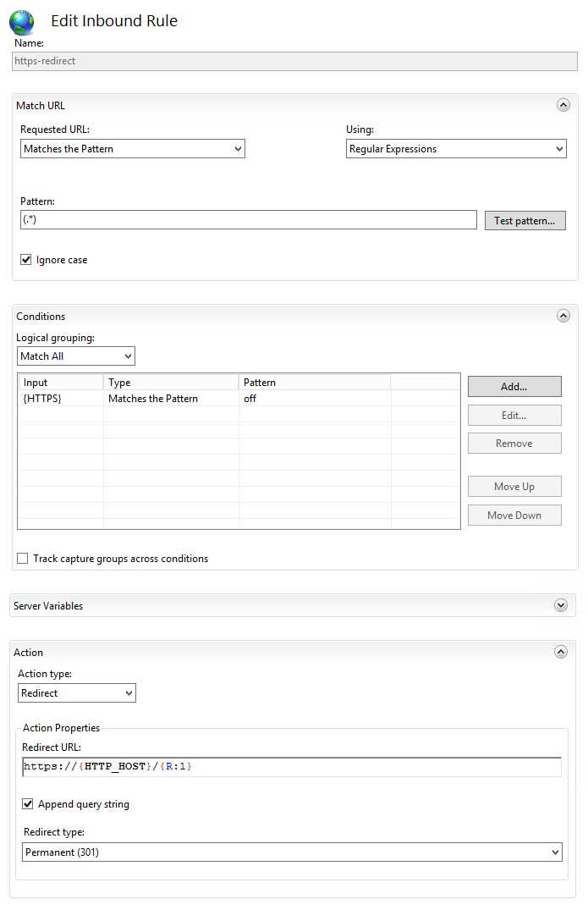Open the Using Regular Expressions dropdown
This screenshot has height=910, width=588.
[x=456, y=149]
